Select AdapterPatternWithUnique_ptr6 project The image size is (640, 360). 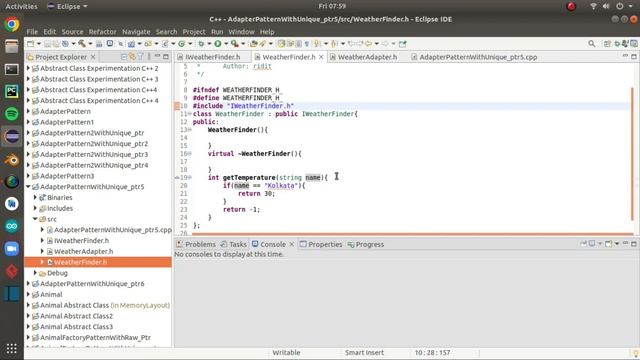[92, 283]
